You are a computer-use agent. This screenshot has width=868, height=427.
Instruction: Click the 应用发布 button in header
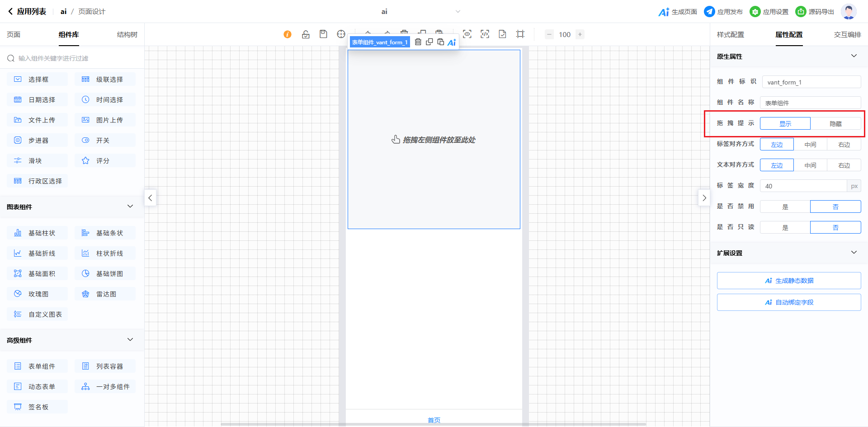click(723, 12)
